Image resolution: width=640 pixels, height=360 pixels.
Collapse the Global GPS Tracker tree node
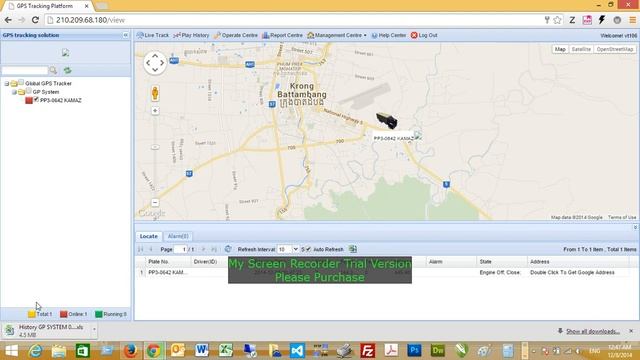point(7,84)
